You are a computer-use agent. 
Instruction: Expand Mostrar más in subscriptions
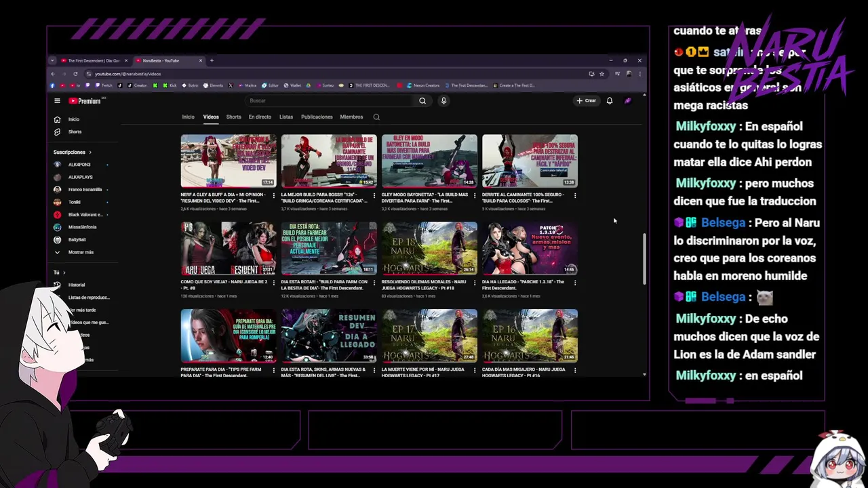pyautogui.click(x=80, y=252)
